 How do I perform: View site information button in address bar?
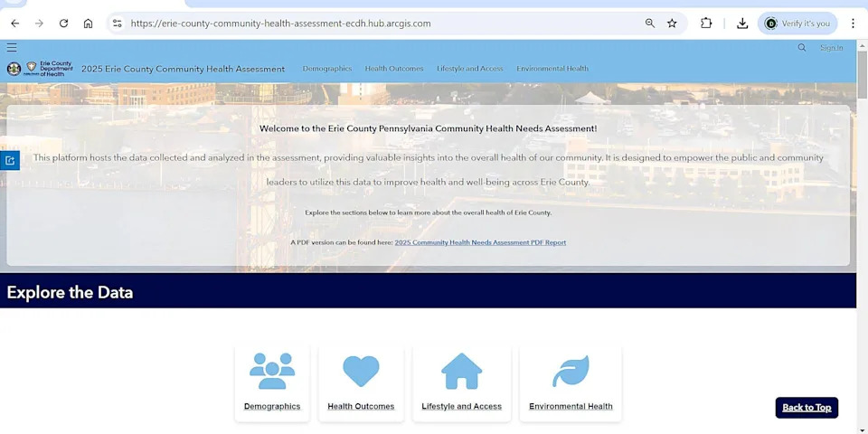pyautogui.click(x=117, y=24)
